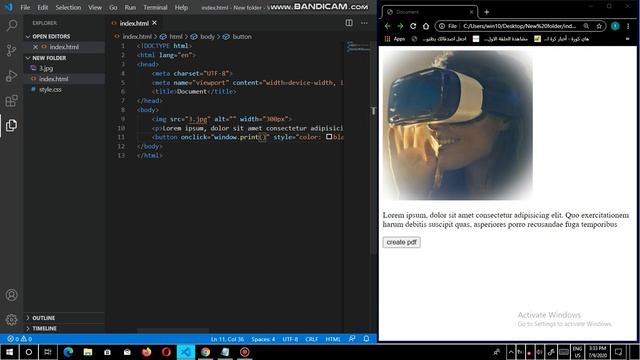Image resolution: width=640 pixels, height=360 pixels.
Task: Open Source Control view in activity bar
Action: (11, 51)
